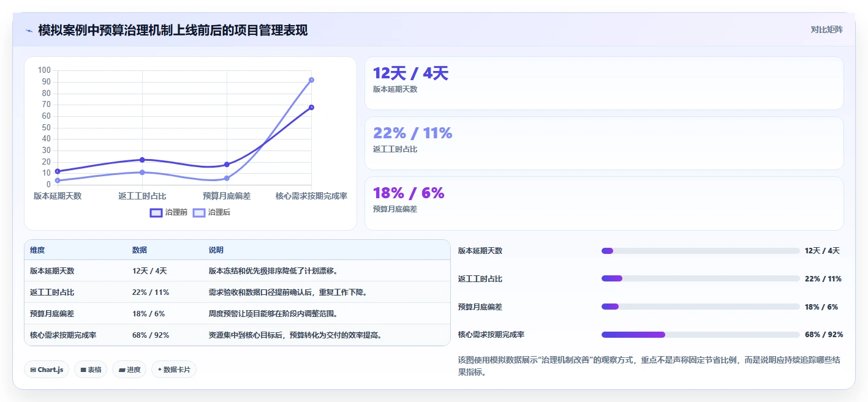Click the 预算月底偏差 progress bar
This screenshot has height=402, width=868.
tap(701, 307)
